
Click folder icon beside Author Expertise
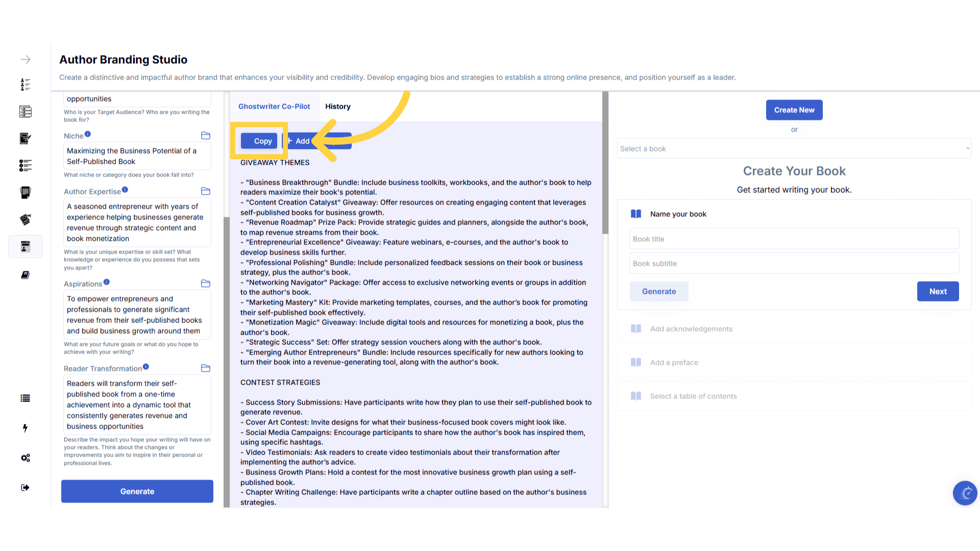(x=206, y=191)
